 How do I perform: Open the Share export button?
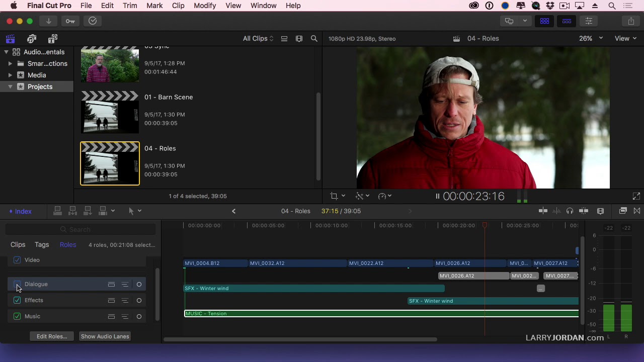pyautogui.click(x=631, y=21)
